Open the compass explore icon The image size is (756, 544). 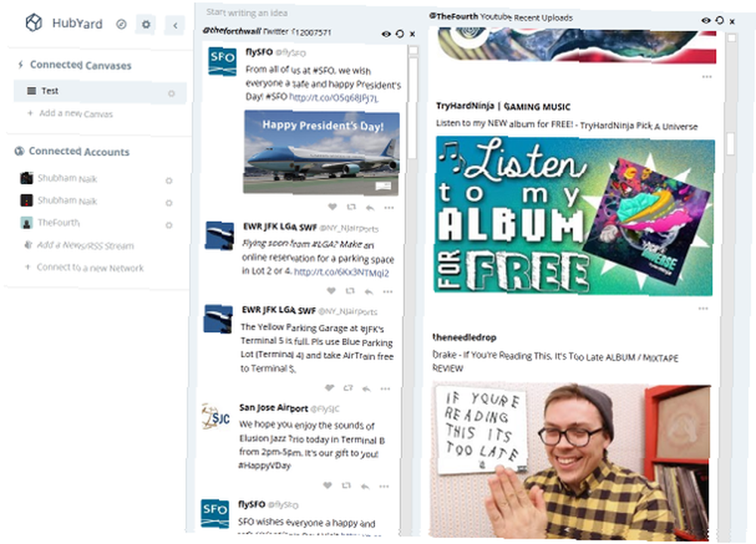[122, 23]
